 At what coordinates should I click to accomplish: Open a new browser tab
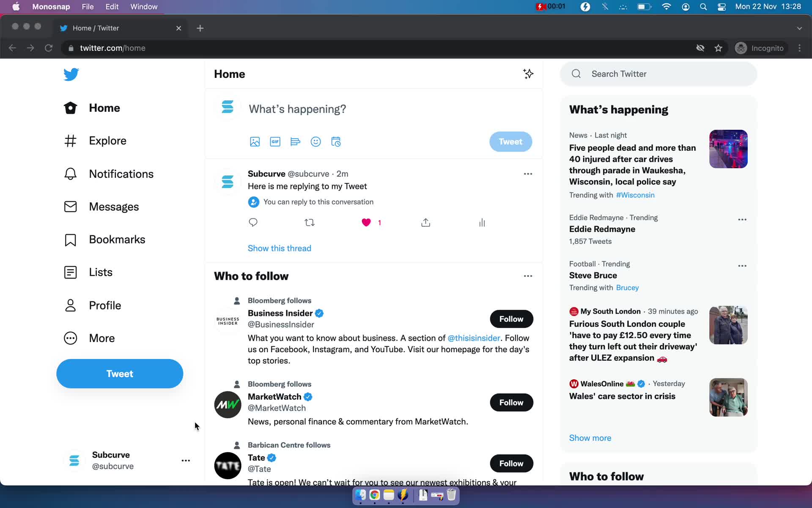tap(200, 28)
